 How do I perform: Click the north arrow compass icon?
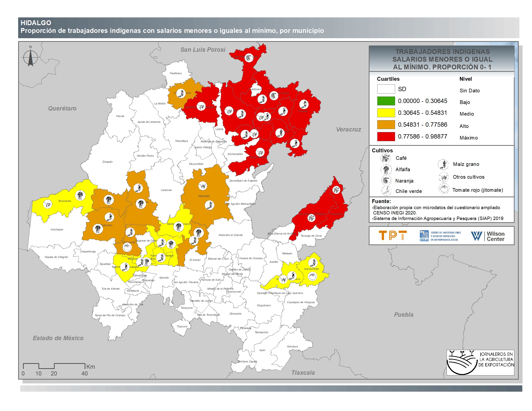30,58
